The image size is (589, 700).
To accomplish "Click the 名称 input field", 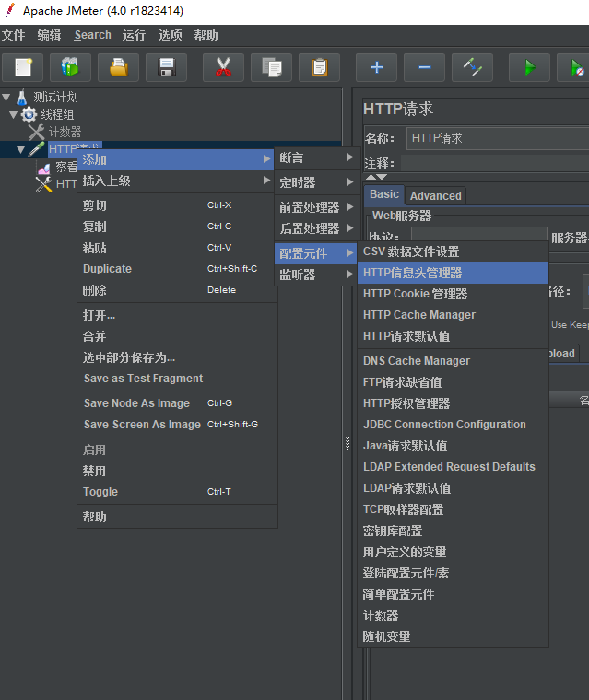I will click(x=498, y=138).
